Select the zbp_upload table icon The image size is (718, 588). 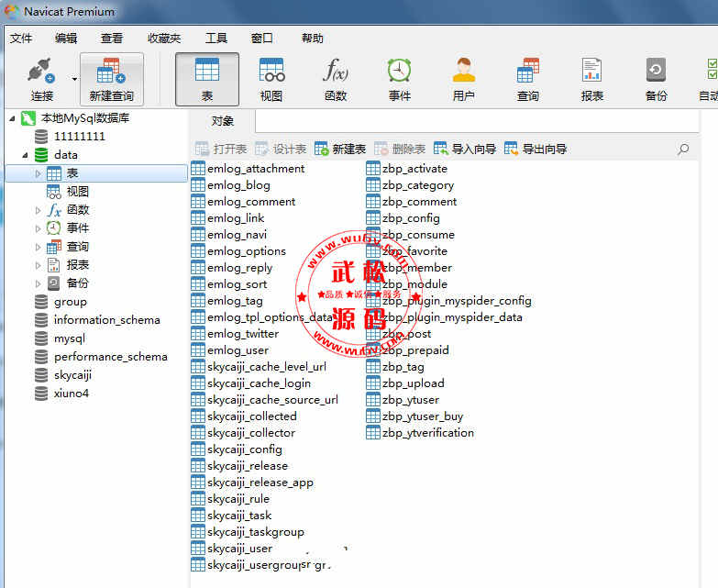pyautogui.click(x=373, y=383)
